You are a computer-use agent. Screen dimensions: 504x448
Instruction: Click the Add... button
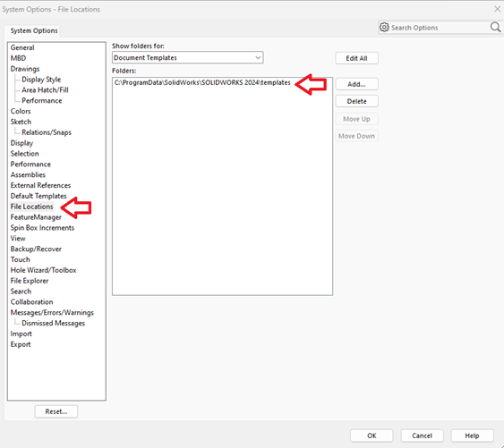356,84
